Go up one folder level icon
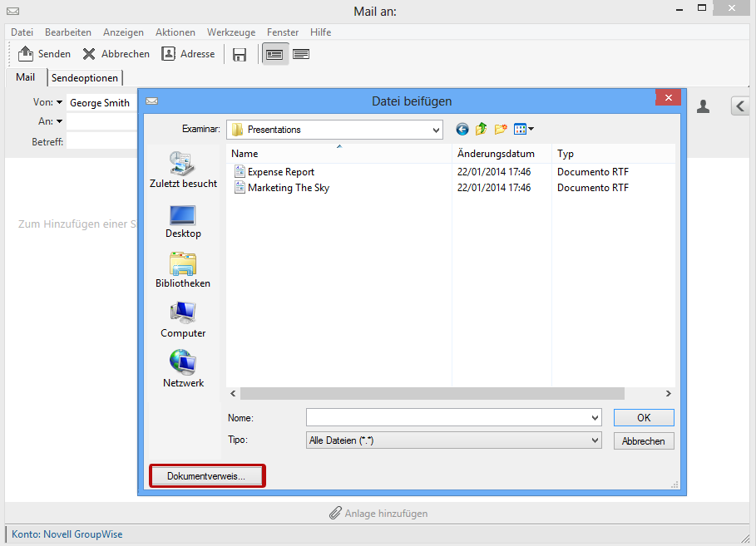Screen dimensions: 756x546 (x=482, y=129)
